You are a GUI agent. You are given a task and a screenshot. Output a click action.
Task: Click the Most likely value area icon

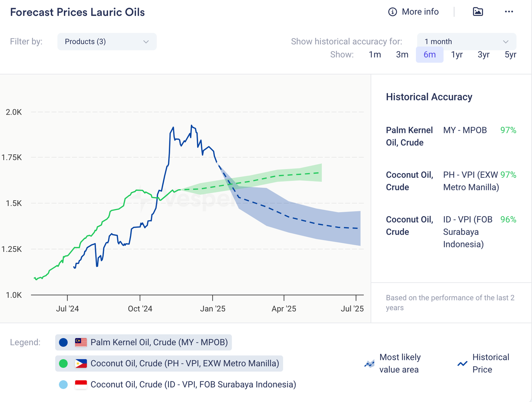pos(369,363)
